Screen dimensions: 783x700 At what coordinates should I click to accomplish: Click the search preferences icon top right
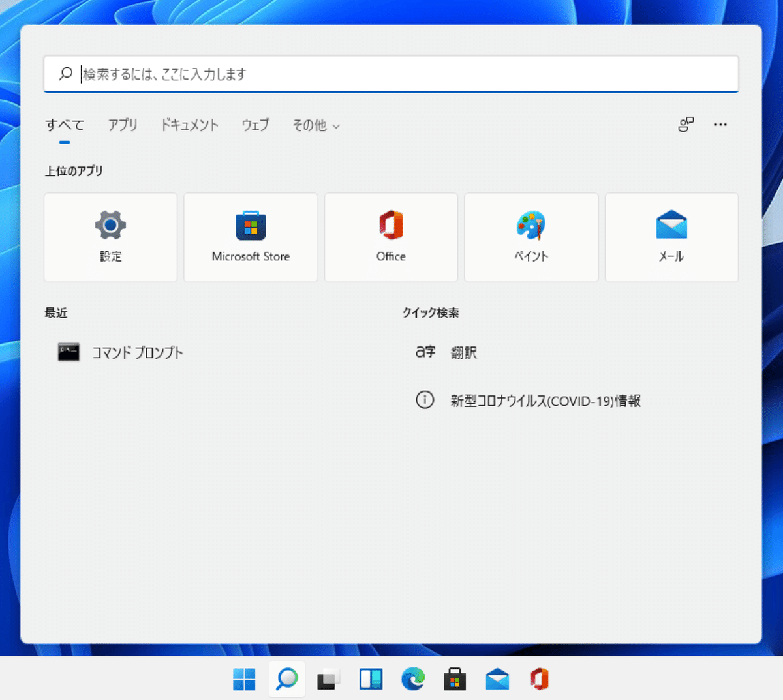click(x=685, y=125)
